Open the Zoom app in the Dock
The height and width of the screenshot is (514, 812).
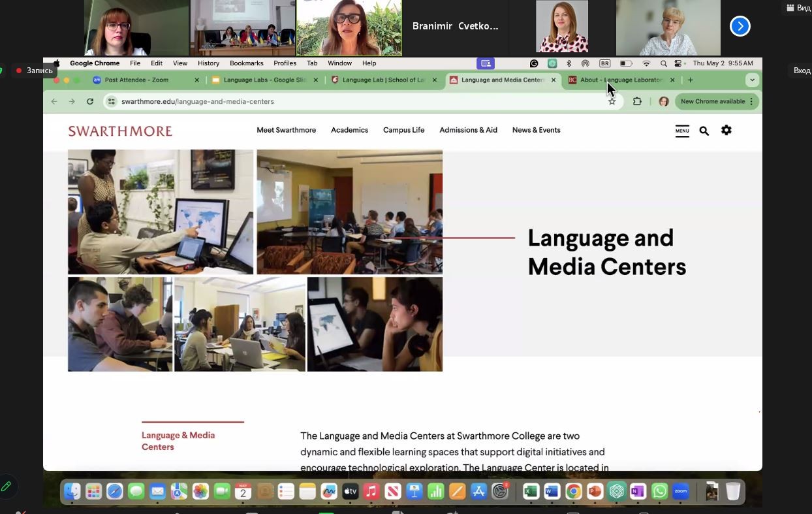tap(681, 491)
